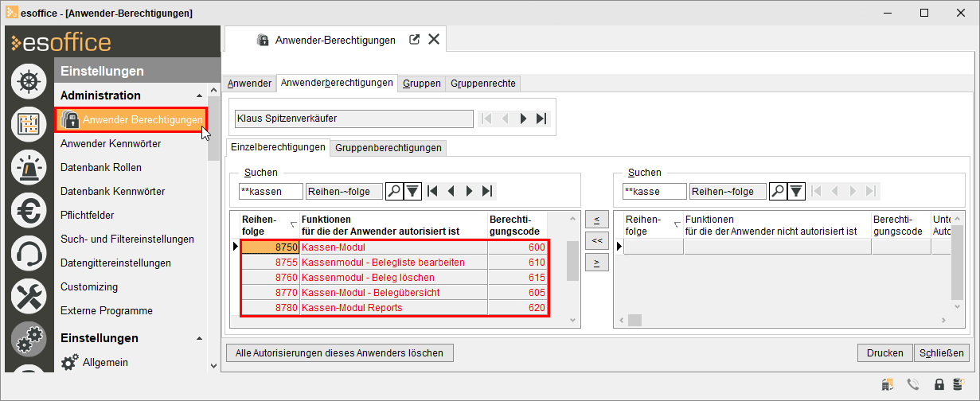980x401 pixels.
Task: Detach the Anwender-Berechtigungen tab into a window
Action: coord(414,39)
